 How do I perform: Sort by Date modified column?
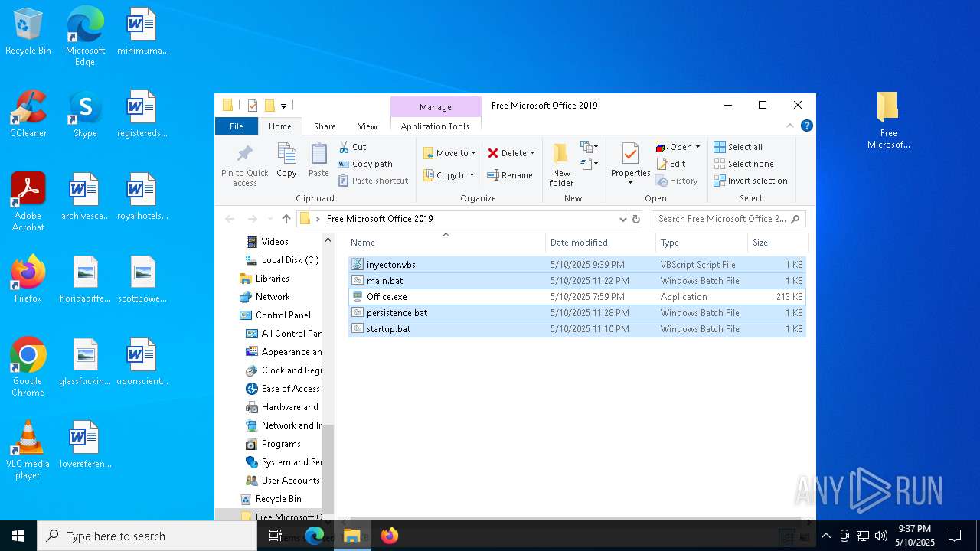coord(600,243)
